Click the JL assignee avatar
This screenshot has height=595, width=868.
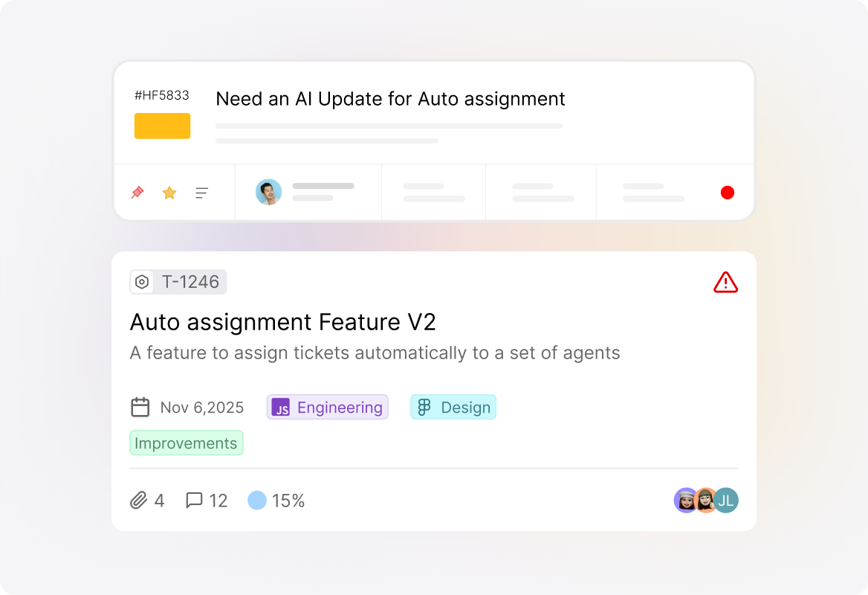click(x=726, y=501)
